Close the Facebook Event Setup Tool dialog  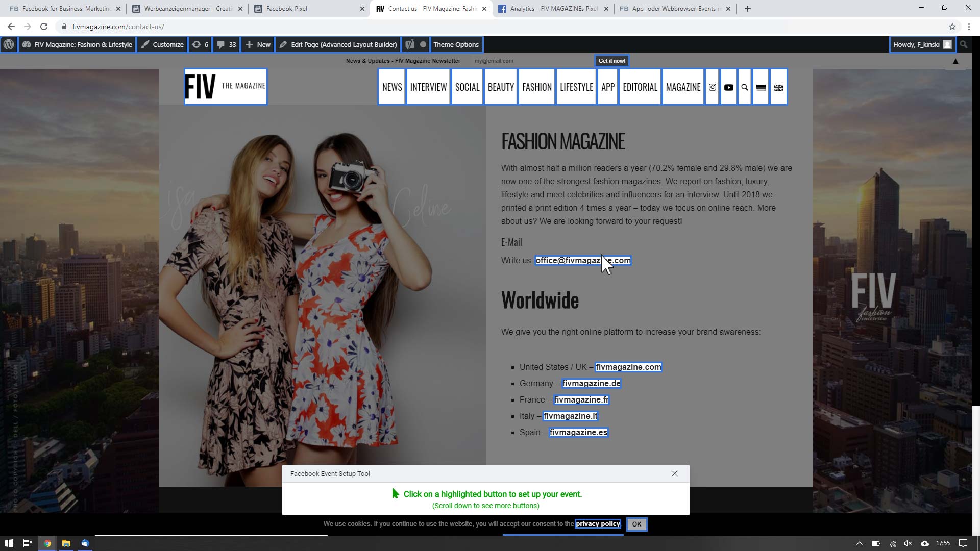[675, 473]
